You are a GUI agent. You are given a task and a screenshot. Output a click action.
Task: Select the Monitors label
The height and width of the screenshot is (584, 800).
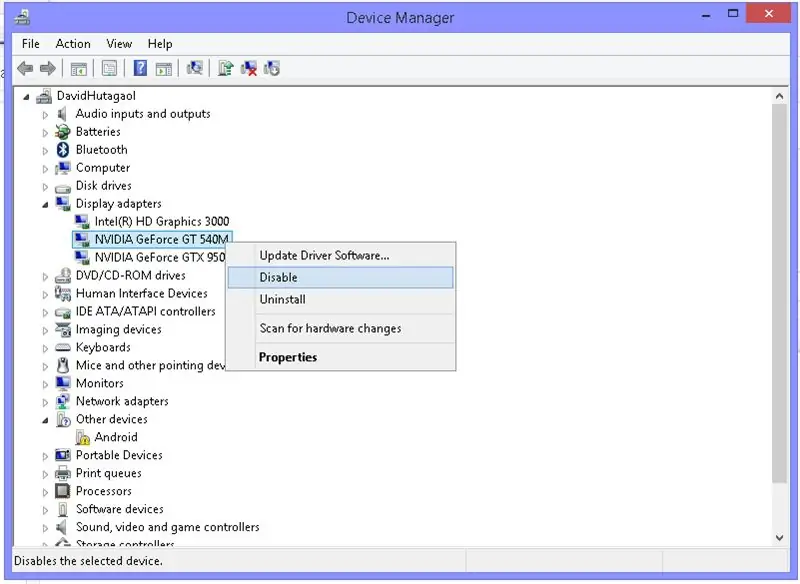[x=99, y=384]
